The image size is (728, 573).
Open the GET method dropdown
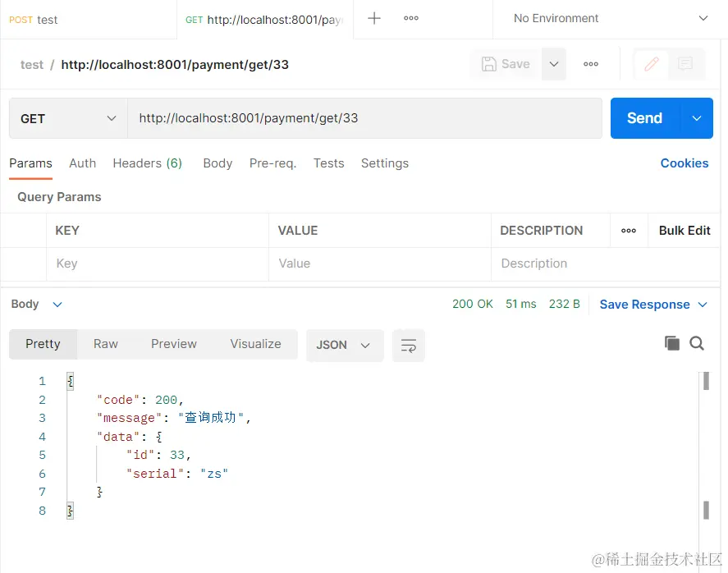[x=68, y=118]
